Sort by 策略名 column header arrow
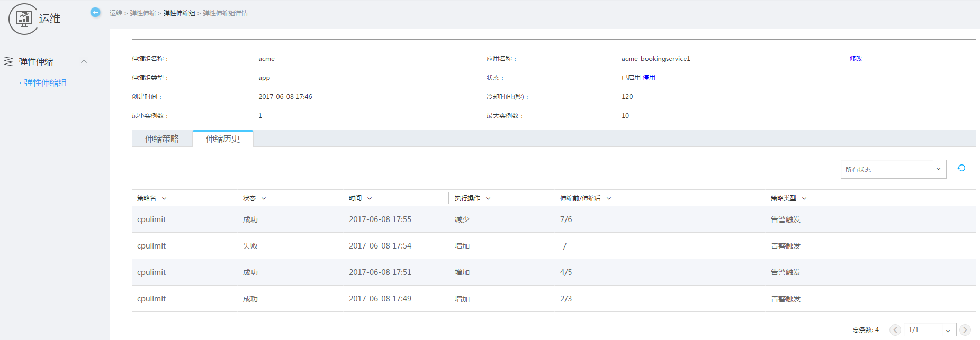The width and height of the screenshot is (980, 340). click(x=164, y=198)
